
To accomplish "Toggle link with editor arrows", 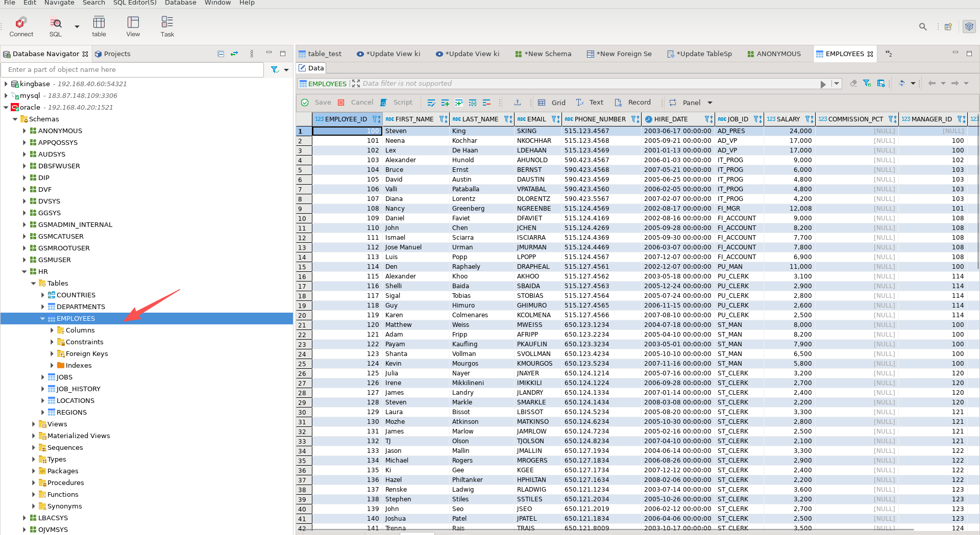I will pos(234,54).
